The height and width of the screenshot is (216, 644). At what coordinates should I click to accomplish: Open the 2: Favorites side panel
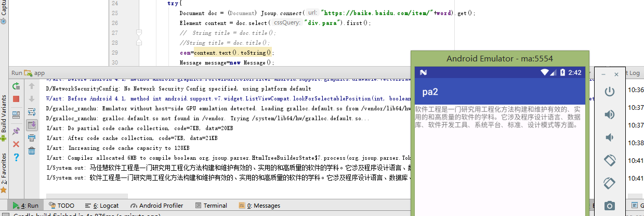point(4,173)
